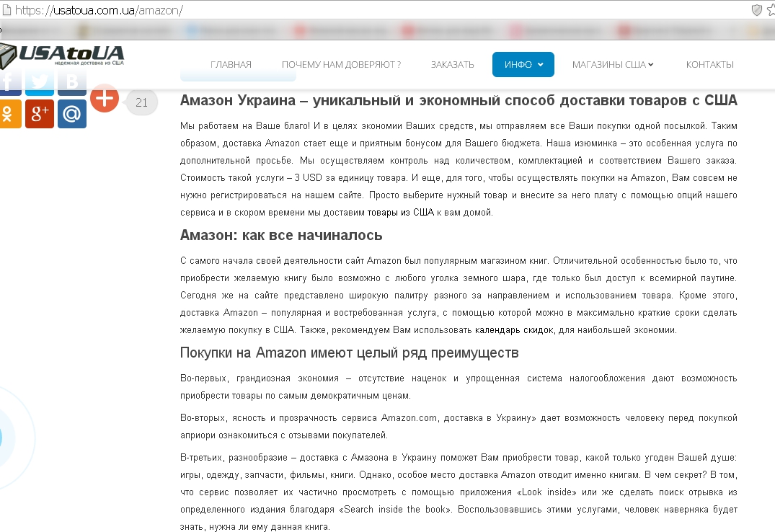
Task: Share page via VKontakte icon
Action: coord(72,83)
